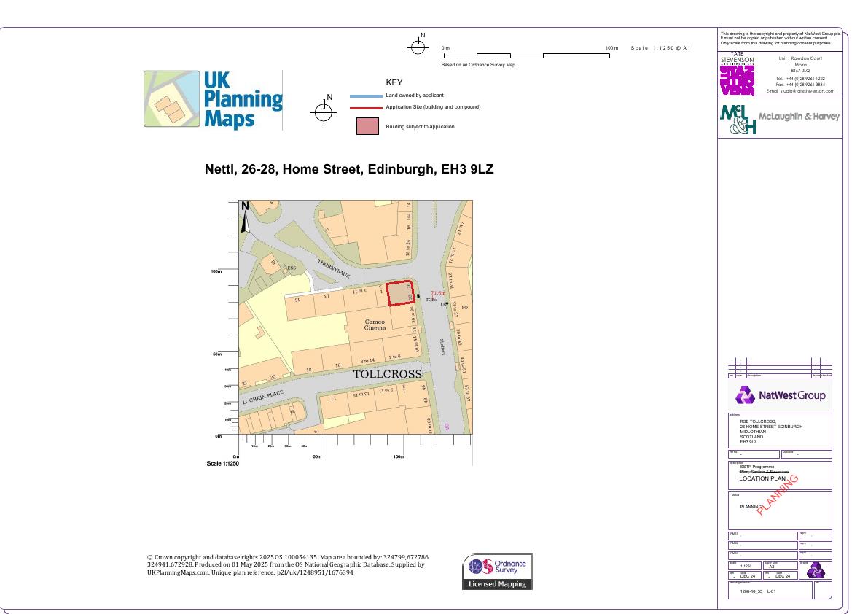The height and width of the screenshot is (614, 868).
Task: Click the small NatWest emblem in the title block
Action: pos(815,570)
